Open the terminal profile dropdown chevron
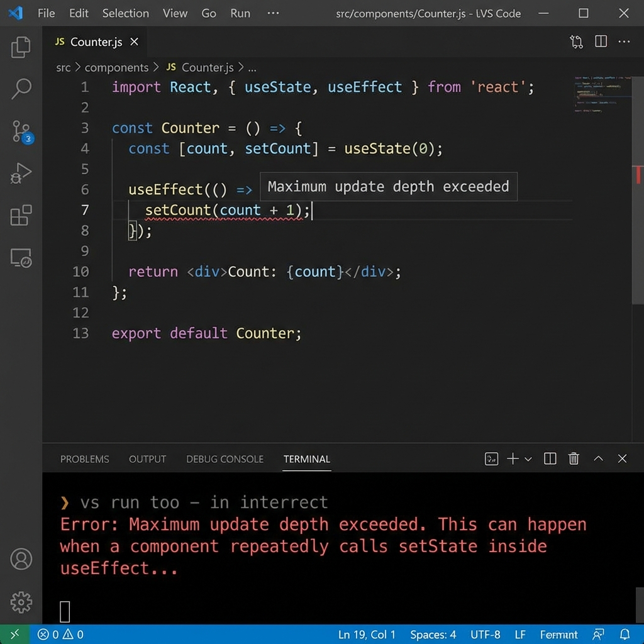644x644 pixels. coord(528,458)
